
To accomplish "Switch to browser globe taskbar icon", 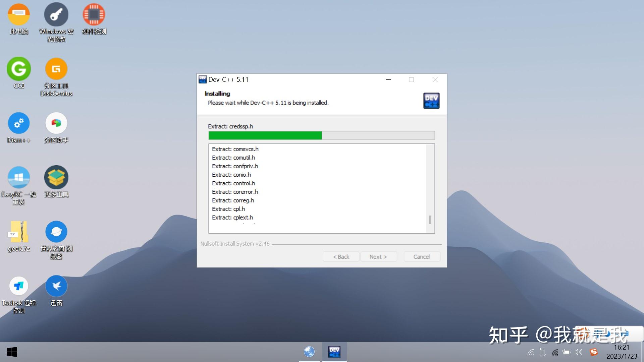I will point(309,352).
